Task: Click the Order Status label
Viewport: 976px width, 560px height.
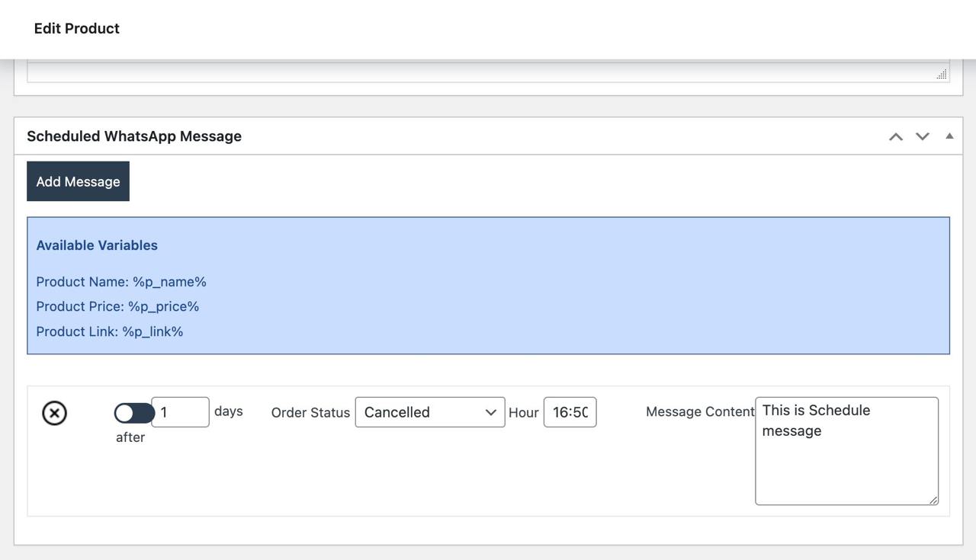Action: pos(310,412)
